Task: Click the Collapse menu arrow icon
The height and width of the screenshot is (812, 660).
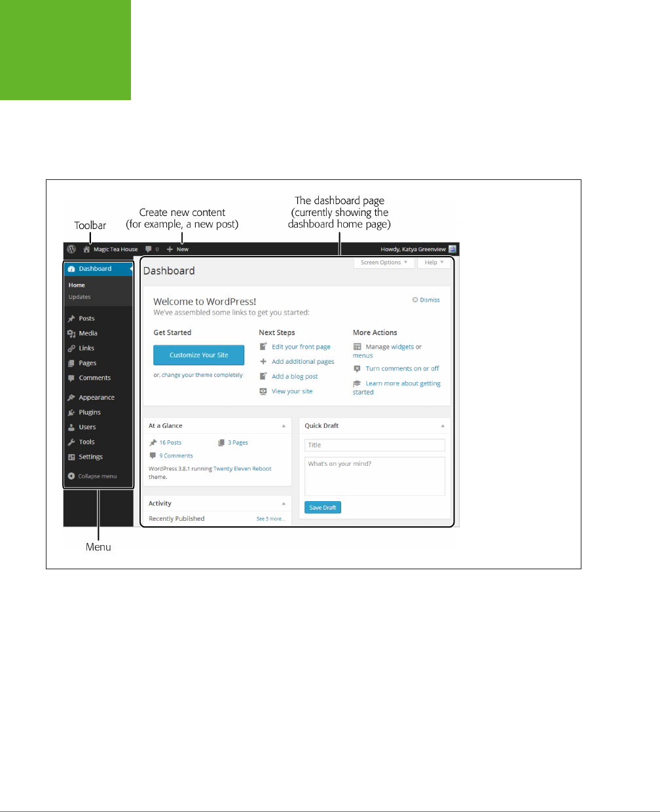Action: click(71, 476)
